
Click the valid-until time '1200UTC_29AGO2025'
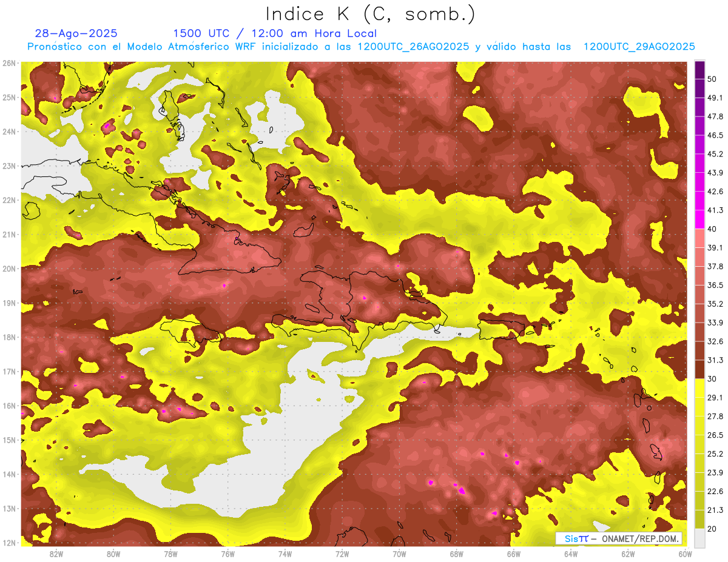(639, 47)
